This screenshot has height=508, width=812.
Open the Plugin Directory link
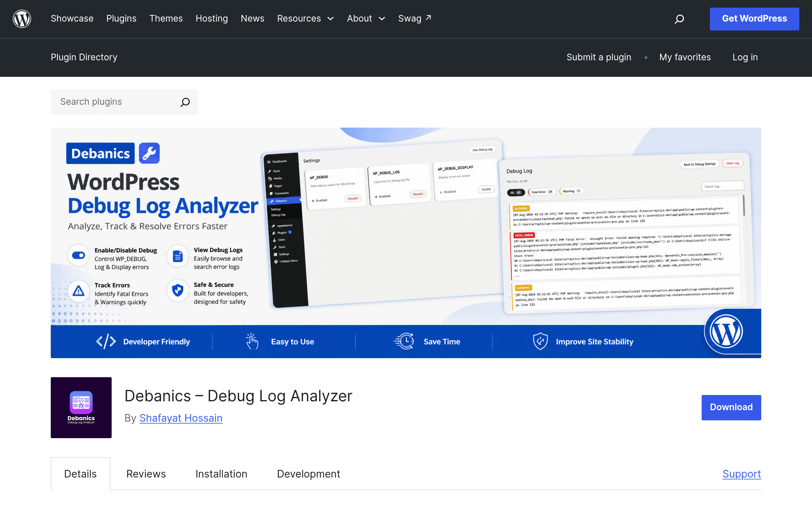(84, 57)
